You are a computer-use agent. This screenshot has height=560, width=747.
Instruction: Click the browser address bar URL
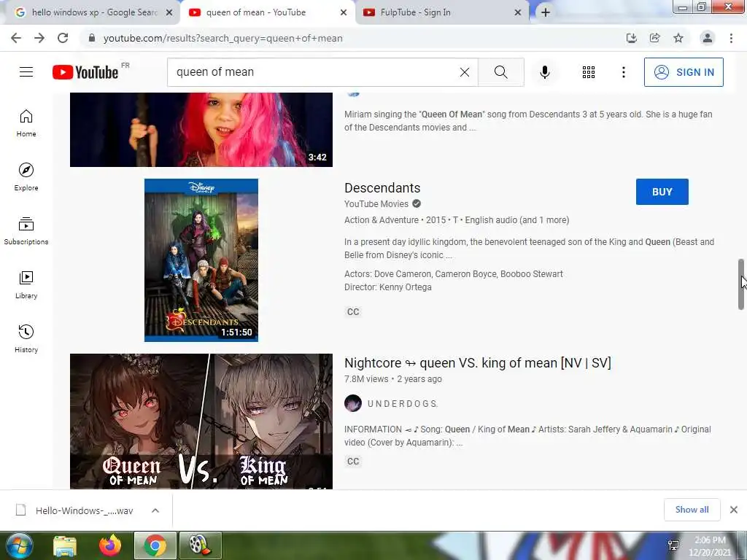point(223,38)
